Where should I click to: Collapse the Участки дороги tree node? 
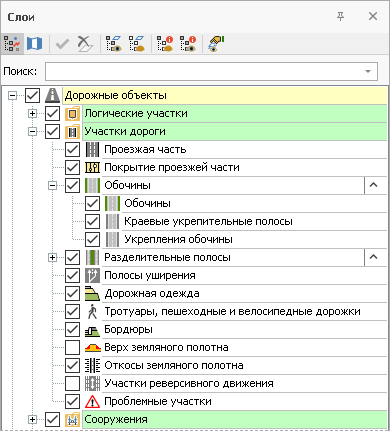click(32, 132)
